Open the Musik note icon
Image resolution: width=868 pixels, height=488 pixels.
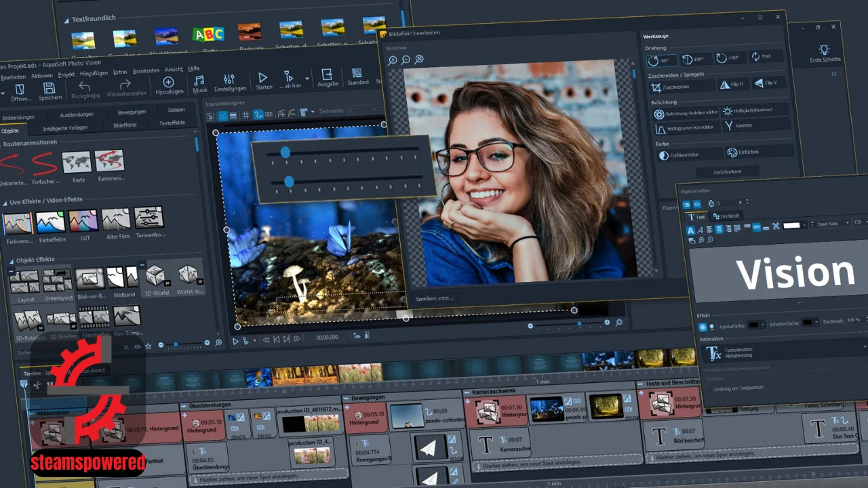(x=199, y=81)
